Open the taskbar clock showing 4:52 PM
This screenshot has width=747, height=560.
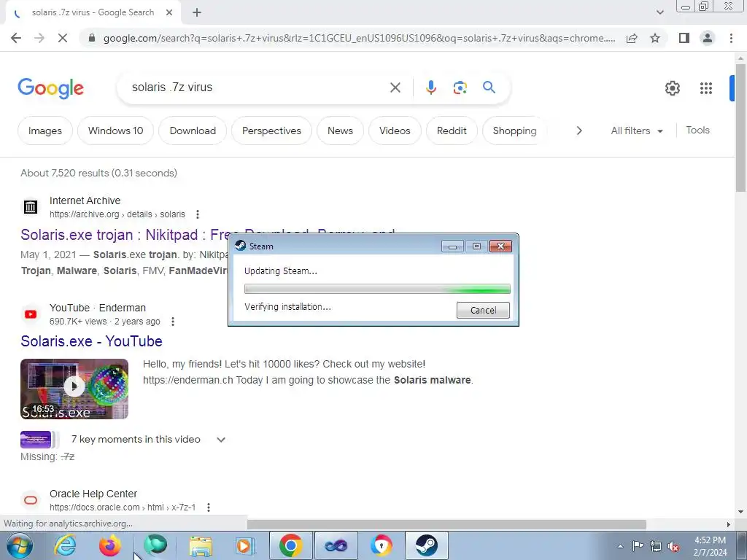[x=711, y=546]
